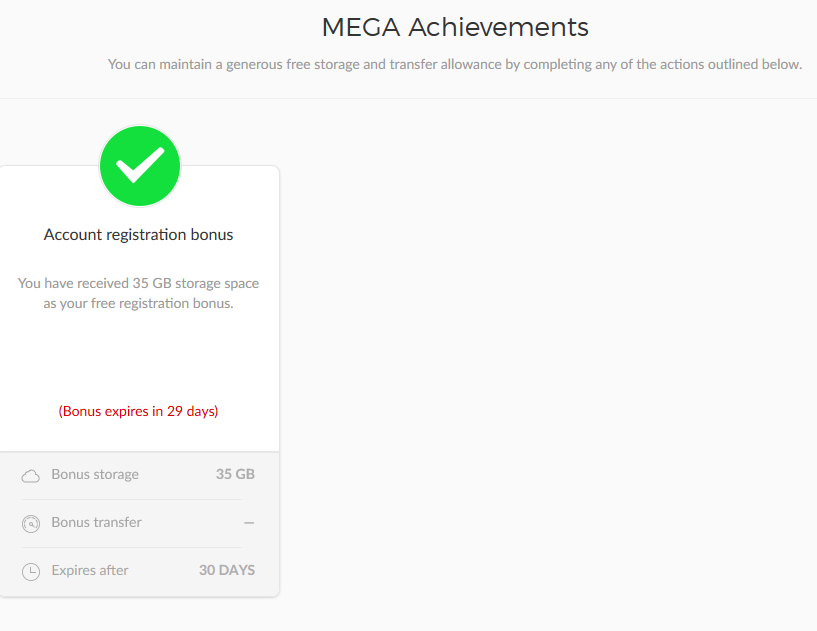The image size is (817, 631).
Task: Click the 'as your free registration bonus' line
Action: point(138,303)
